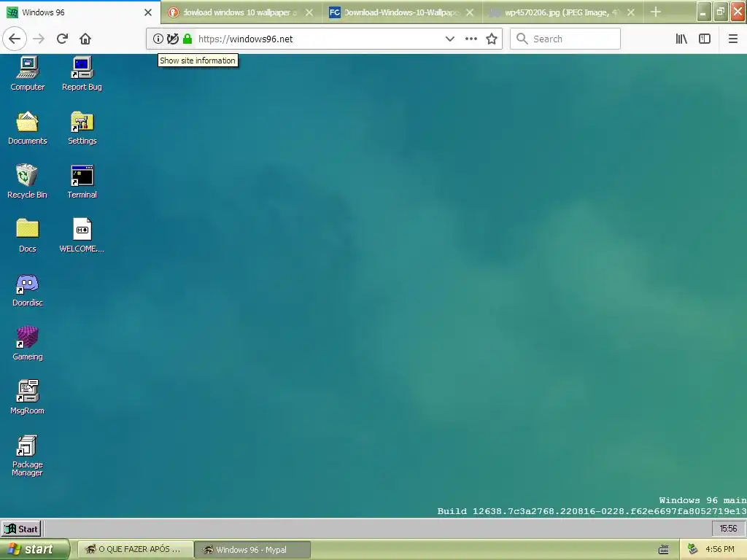Click the browser forward arrow
Viewport: 747px width, 560px height.
pos(39,39)
